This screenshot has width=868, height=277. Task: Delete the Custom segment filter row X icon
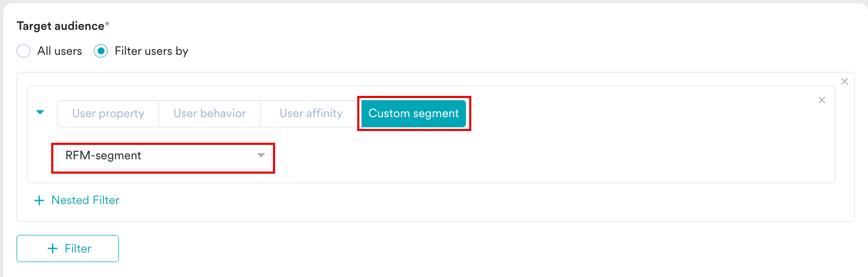(822, 100)
